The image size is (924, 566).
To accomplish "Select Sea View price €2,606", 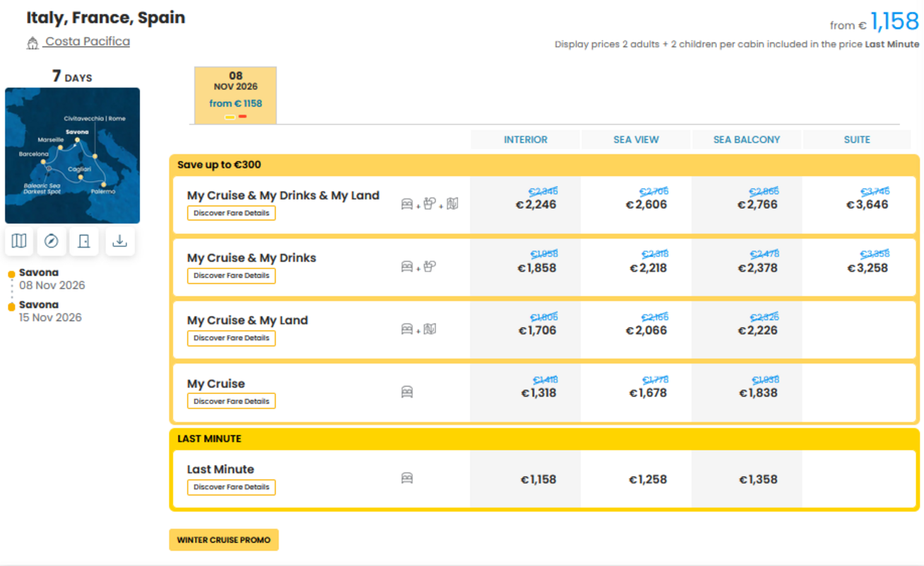I will pyautogui.click(x=646, y=204).
